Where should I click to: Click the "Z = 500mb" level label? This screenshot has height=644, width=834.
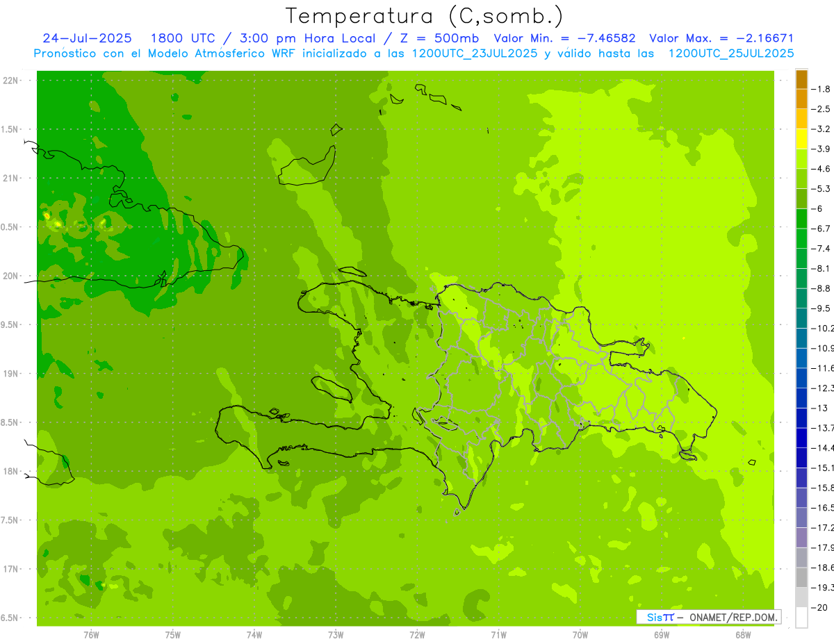(x=439, y=38)
